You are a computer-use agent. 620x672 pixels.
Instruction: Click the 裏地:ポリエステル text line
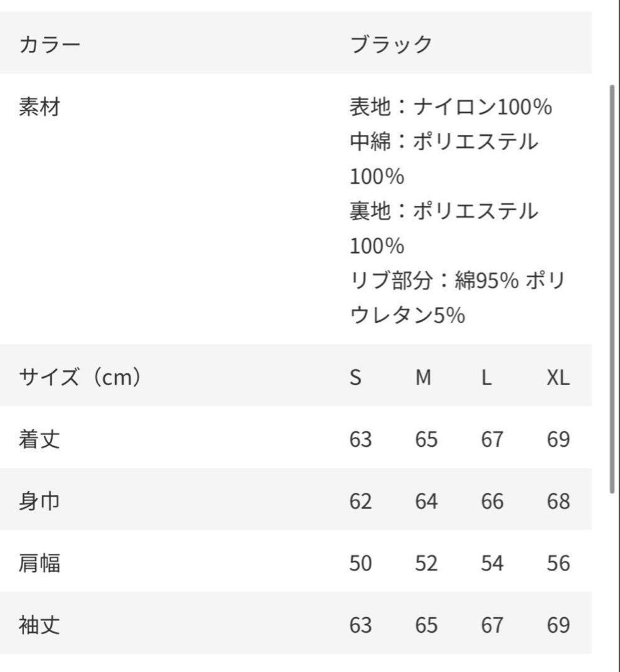(x=443, y=212)
